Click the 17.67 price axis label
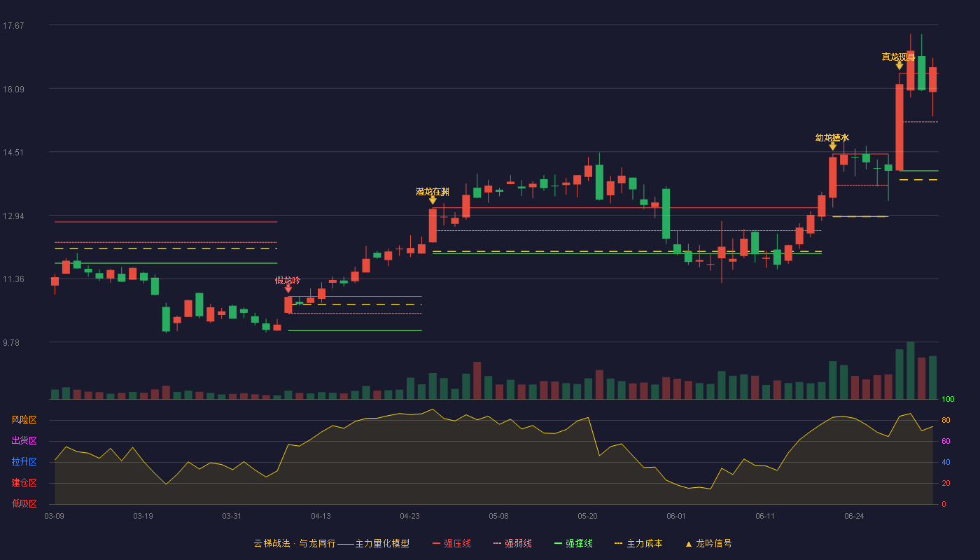 [13, 26]
